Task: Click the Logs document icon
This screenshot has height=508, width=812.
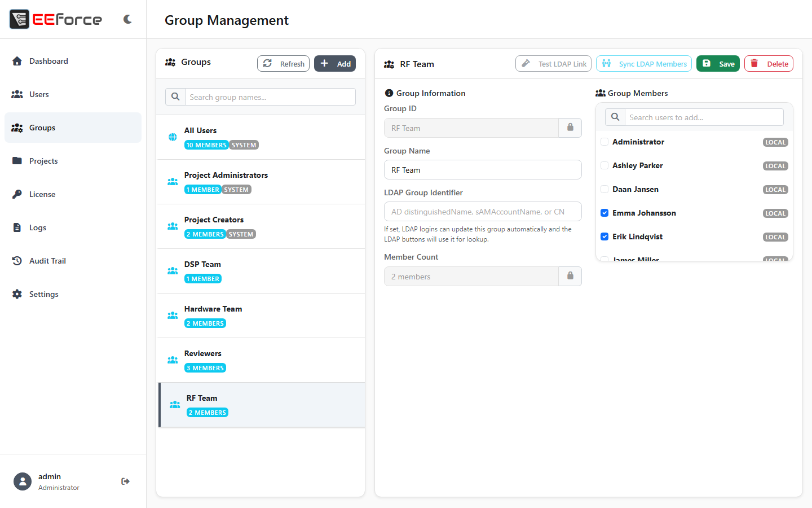Action: click(x=17, y=227)
